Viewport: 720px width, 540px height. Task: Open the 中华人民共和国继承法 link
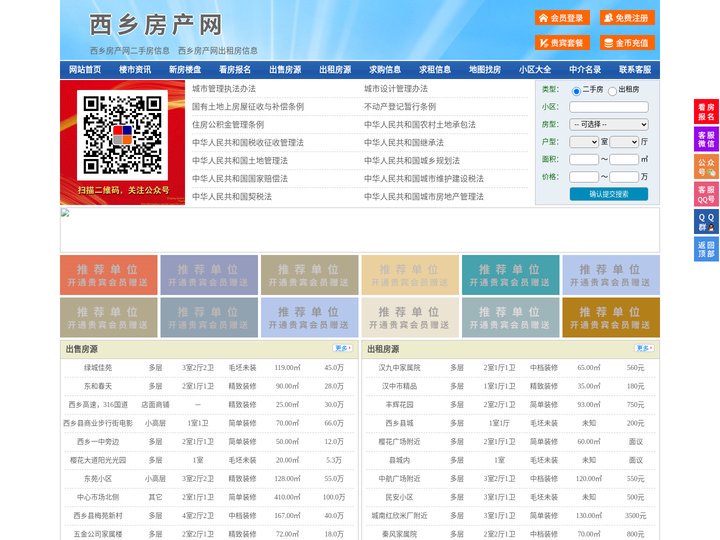tap(404, 142)
